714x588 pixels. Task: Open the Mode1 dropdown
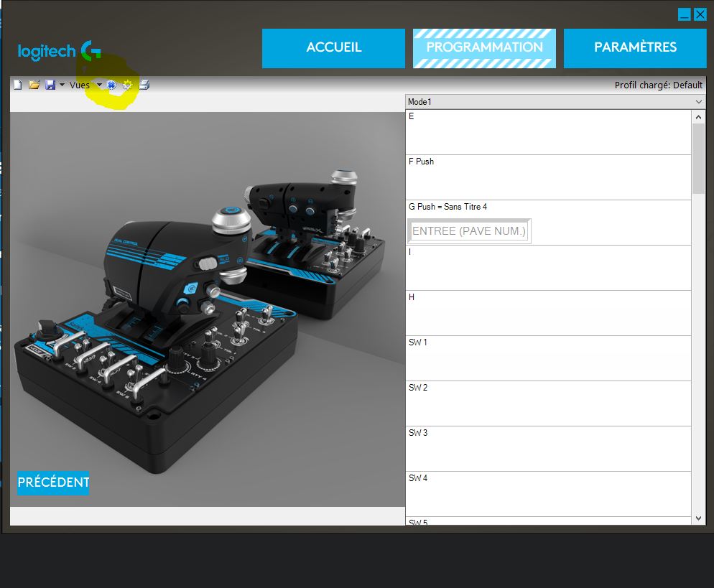(555, 102)
